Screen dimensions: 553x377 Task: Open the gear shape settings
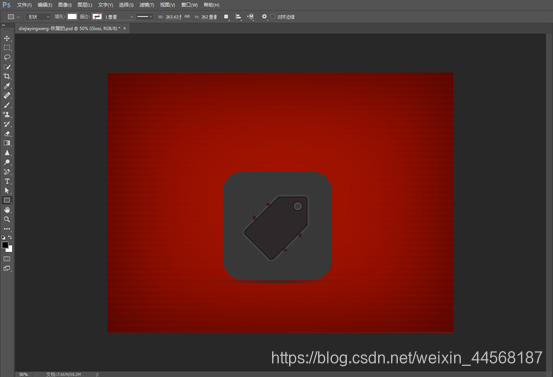click(264, 17)
